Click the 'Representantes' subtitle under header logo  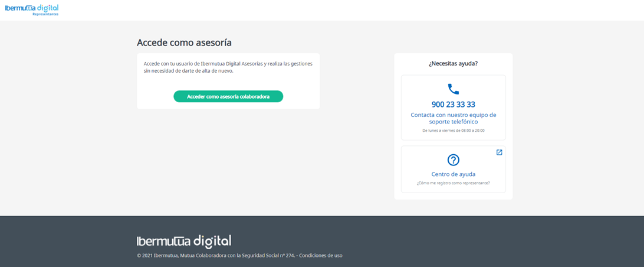tap(45, 14)
